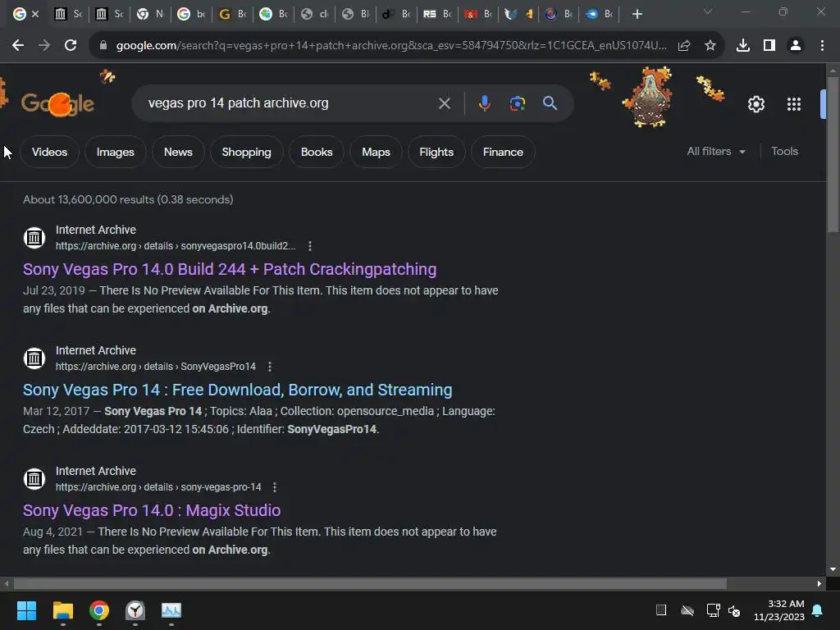
Task: Open the Finance filter
Action: pos(503,152)
